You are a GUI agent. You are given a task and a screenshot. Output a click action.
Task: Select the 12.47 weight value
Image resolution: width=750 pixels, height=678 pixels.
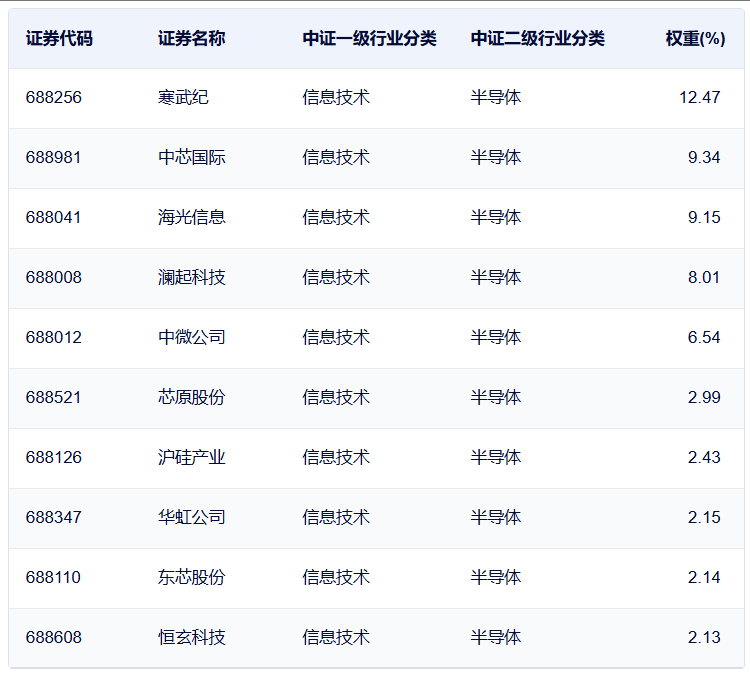(700, 98)
